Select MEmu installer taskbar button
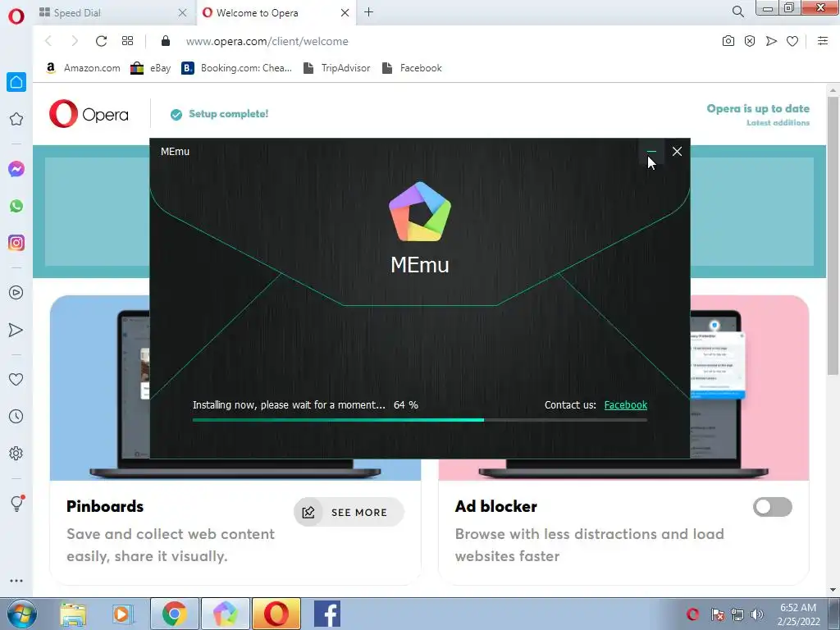 tap(225, 614)
